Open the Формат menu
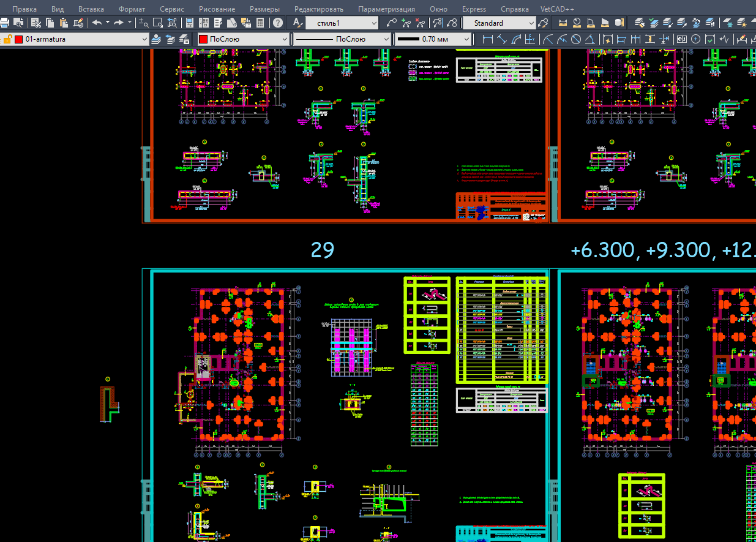This screenshot has width=756, height=542. pyautogui.click(x=132, y=9)
